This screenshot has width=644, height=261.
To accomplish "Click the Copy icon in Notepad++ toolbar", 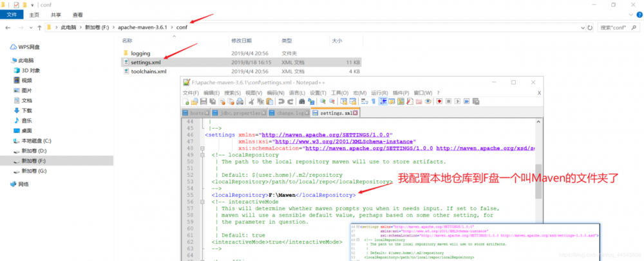I will (x=260, y=101).
